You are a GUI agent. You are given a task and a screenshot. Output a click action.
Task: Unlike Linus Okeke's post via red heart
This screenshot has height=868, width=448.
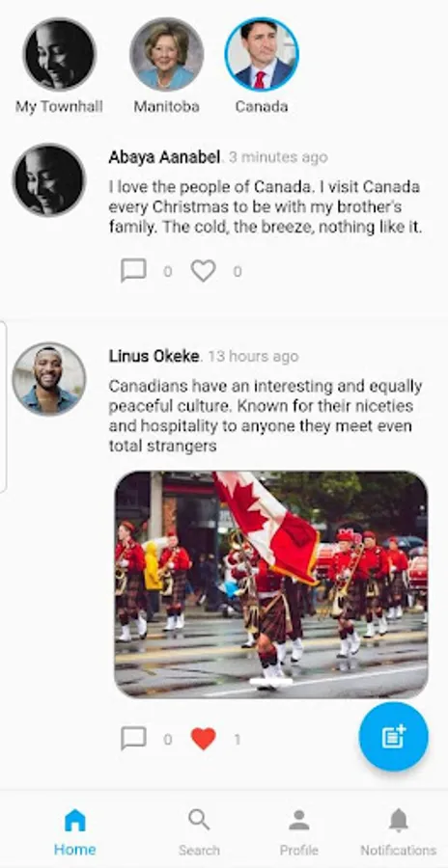(204, 739)
